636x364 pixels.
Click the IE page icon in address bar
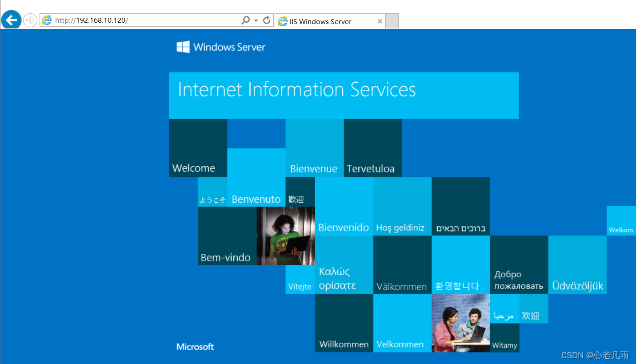(47, 20)
